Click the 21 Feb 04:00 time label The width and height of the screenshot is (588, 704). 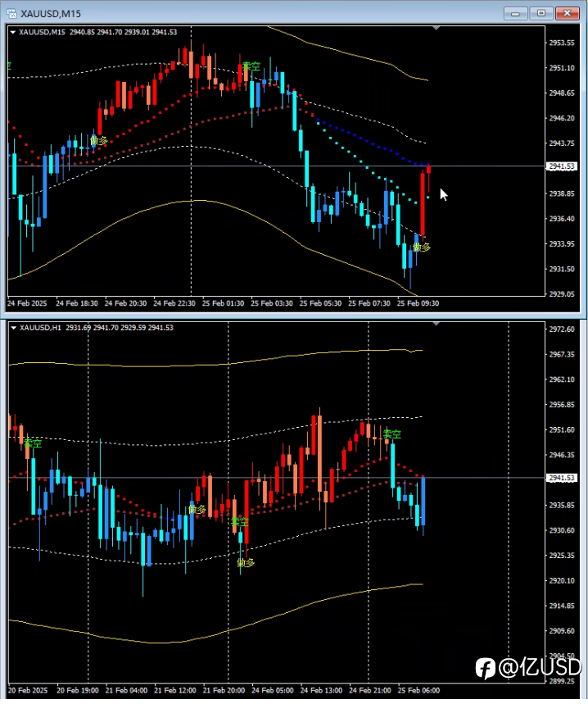(x=126, y=691)
